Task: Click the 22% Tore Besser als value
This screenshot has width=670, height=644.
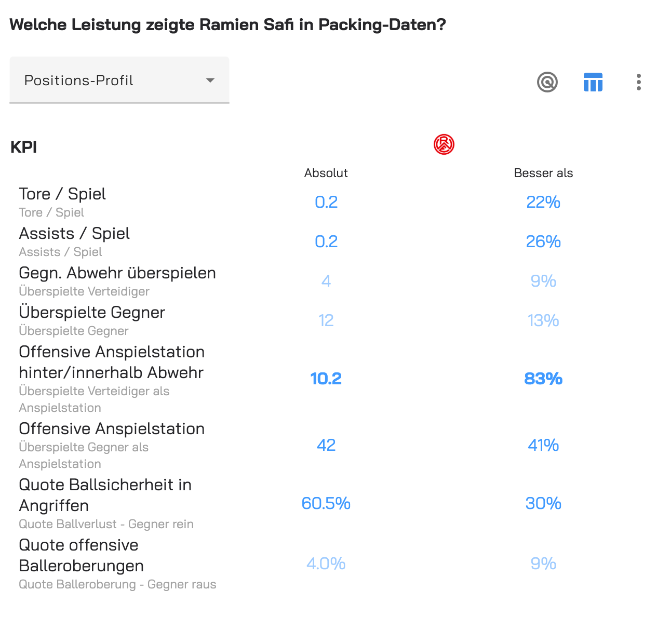Action: pos(543,202)
